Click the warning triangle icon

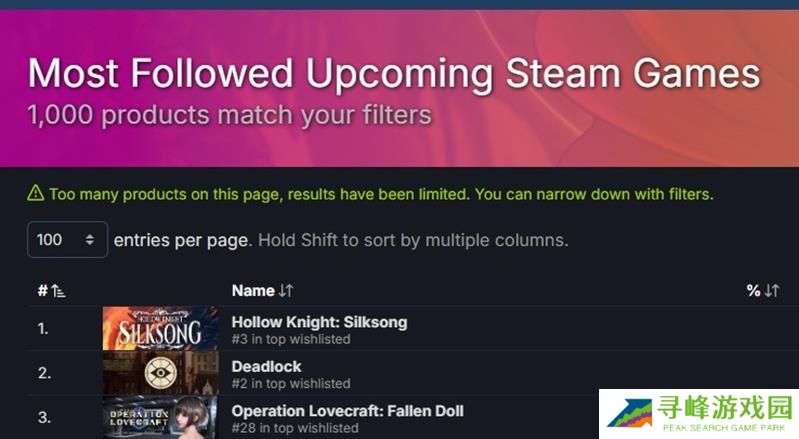tap(35, 194)
